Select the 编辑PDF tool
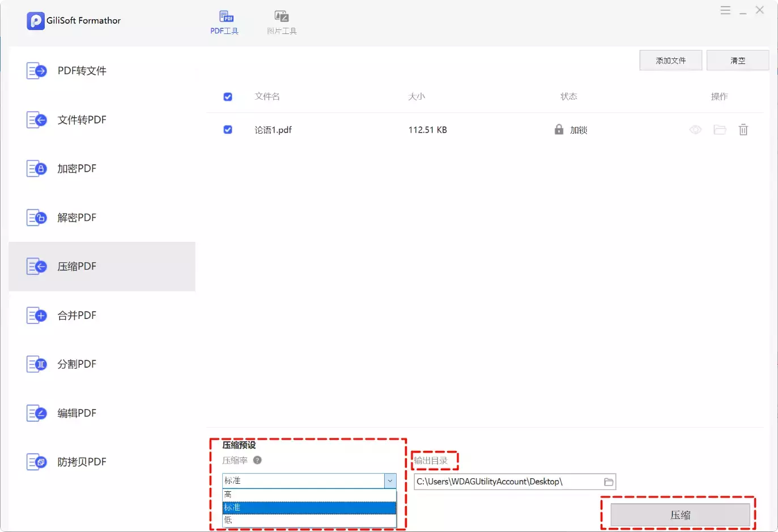Image resolution: width=778 pixels, height=532 pixels. [76, 412]
